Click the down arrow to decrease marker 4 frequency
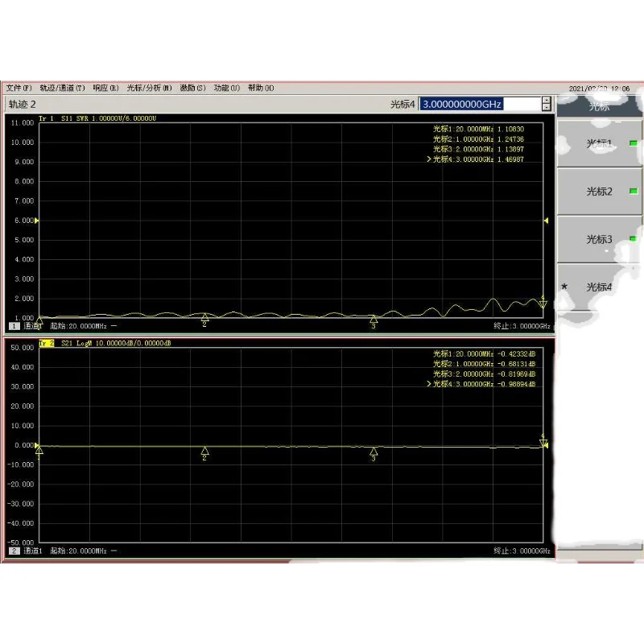 point(545,108)
